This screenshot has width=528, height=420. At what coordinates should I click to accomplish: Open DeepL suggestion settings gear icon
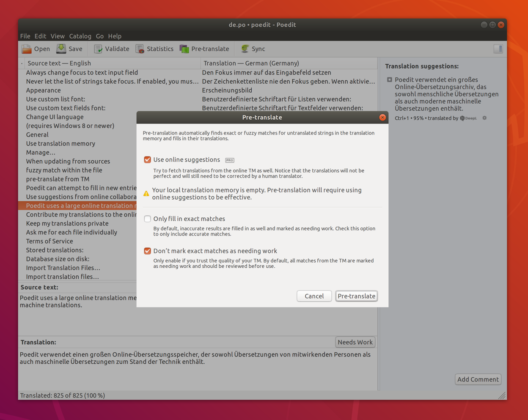click(484, 118)
